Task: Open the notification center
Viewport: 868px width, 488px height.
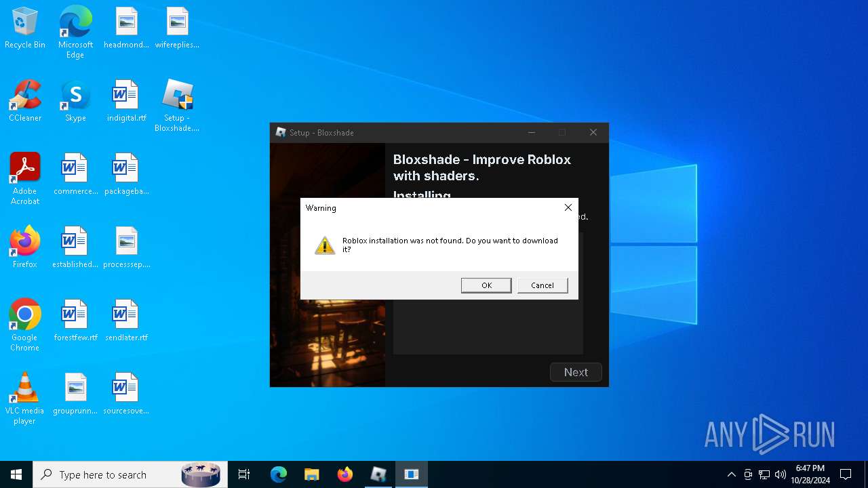Action: [x=846, y=474]
